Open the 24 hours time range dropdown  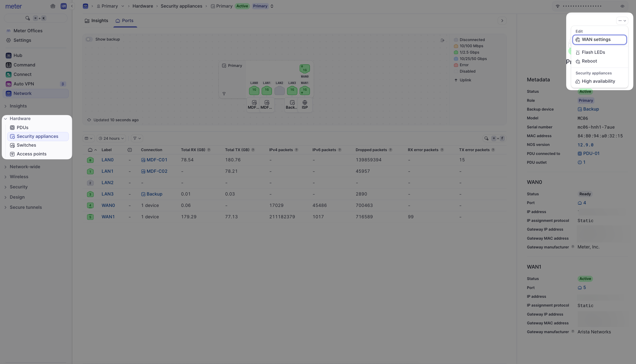tap(111, 139)
